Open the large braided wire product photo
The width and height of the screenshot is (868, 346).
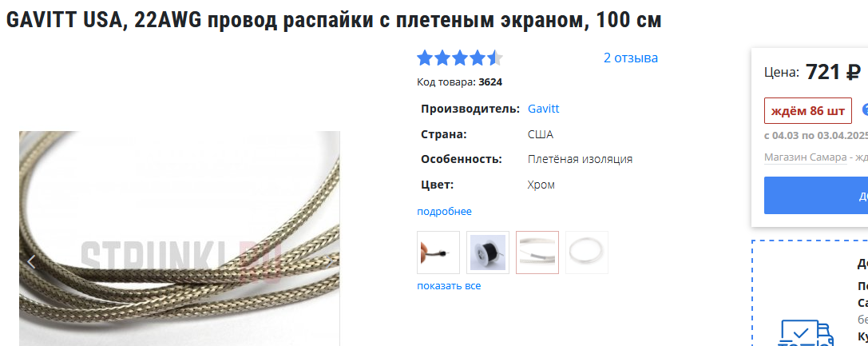click(180, 239)
